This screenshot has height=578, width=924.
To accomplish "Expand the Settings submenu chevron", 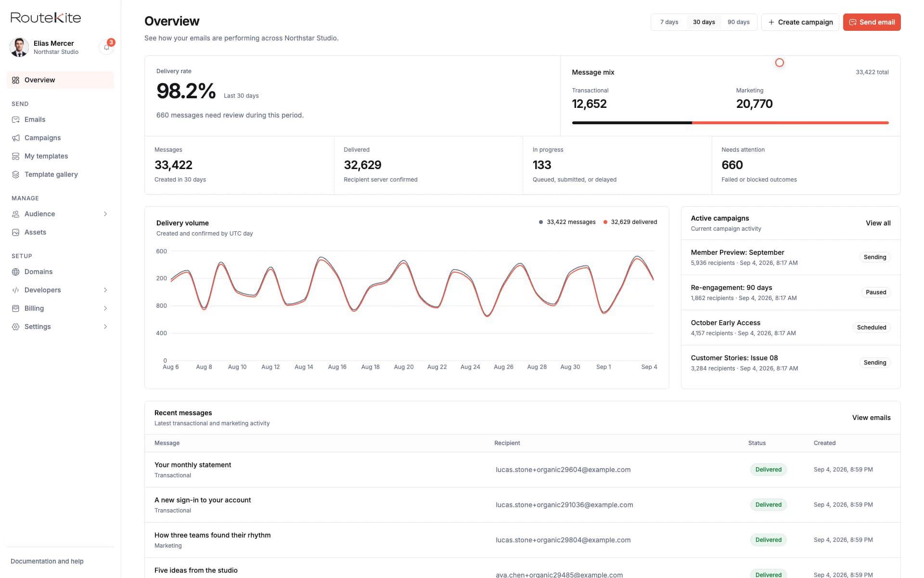I will click(105, 327).
